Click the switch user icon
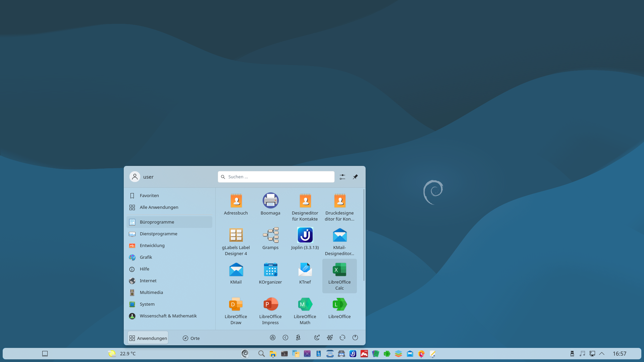 [x=298, y=338]
